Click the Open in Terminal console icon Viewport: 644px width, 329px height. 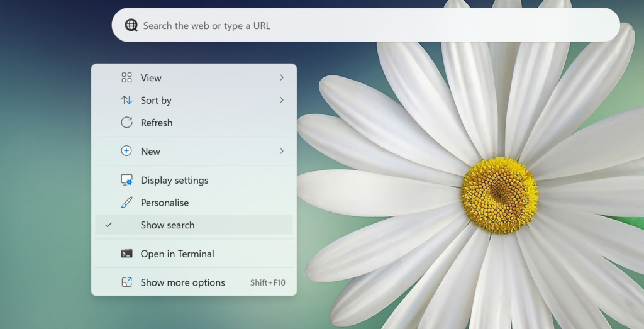pos(126,254)
